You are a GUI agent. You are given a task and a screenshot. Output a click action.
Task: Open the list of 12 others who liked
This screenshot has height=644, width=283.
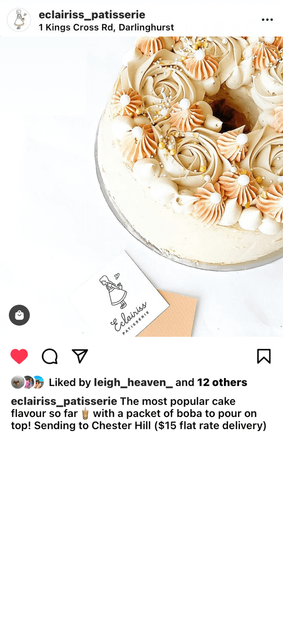(x=222, y=382)
